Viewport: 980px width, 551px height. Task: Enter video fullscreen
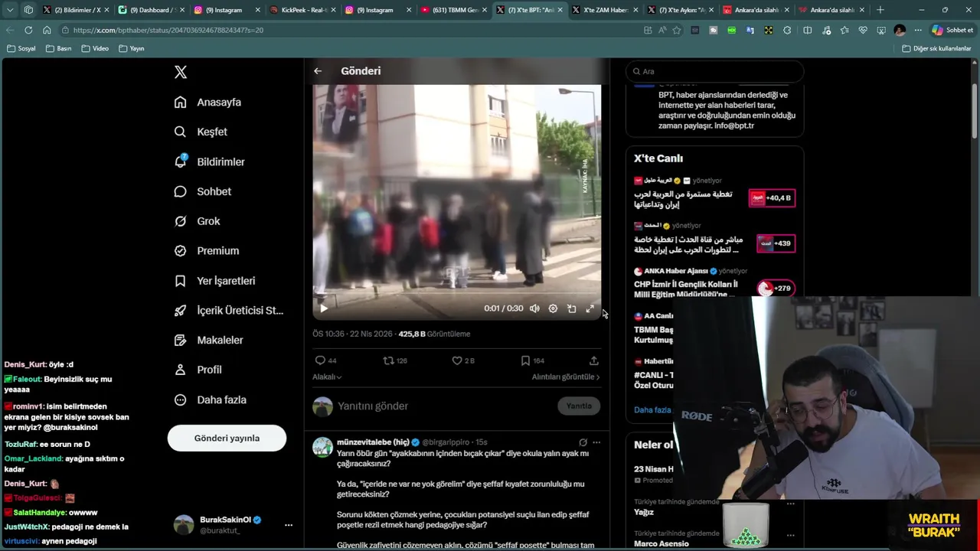590,308
